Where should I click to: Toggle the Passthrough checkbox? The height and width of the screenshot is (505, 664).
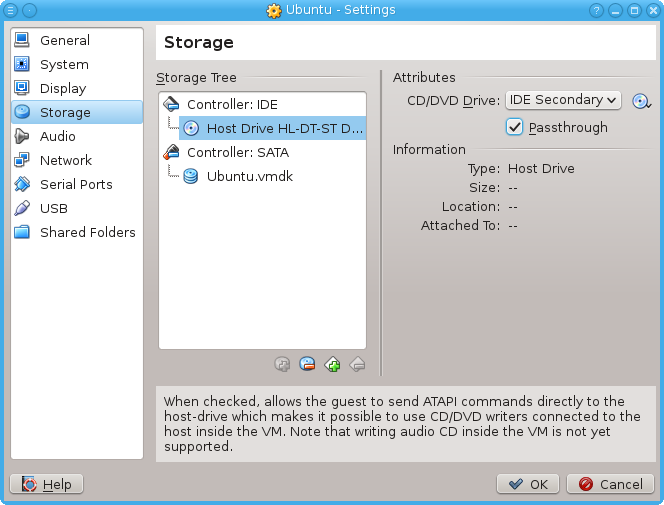coord(515,127)
